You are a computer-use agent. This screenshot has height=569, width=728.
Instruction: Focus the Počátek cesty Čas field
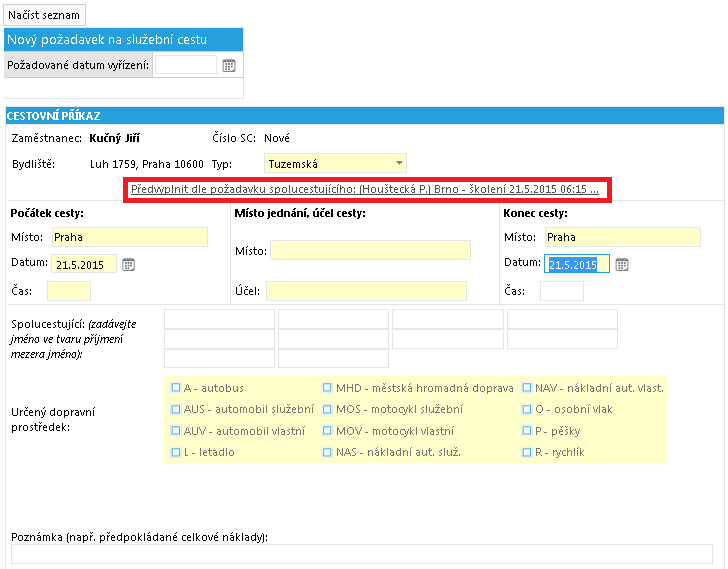coord(69,291)
